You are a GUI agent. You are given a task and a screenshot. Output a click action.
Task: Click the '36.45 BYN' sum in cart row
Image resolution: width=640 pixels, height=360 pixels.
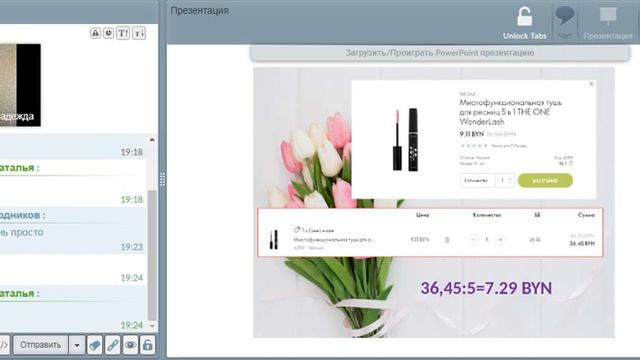582,244
